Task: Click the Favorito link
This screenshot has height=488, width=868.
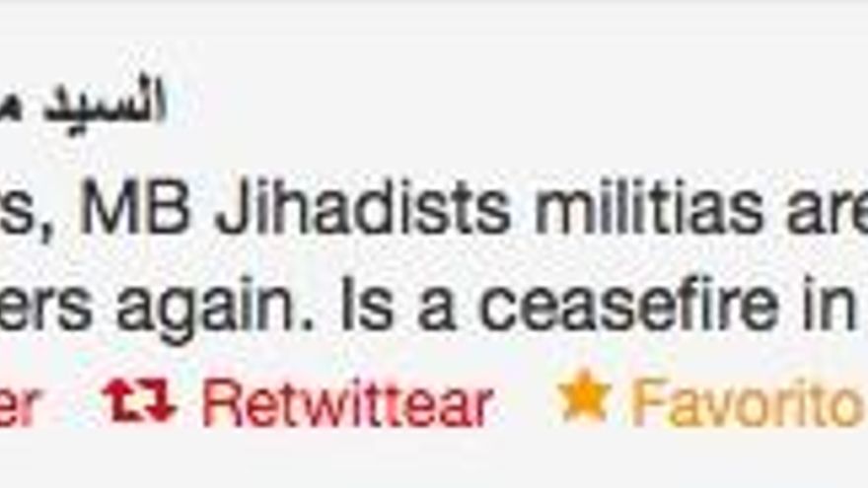Action: click(x=749, y=403)
